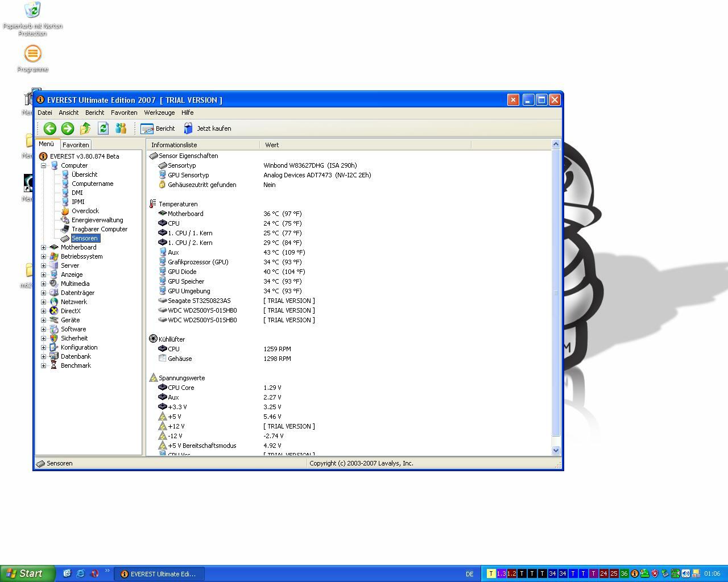Click the Wert column header
728x582 pixels.
[365, 145]
